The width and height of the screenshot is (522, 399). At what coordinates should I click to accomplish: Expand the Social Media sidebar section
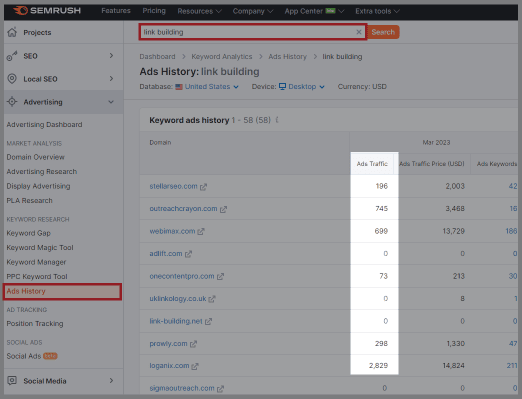(x=111, y=380)
